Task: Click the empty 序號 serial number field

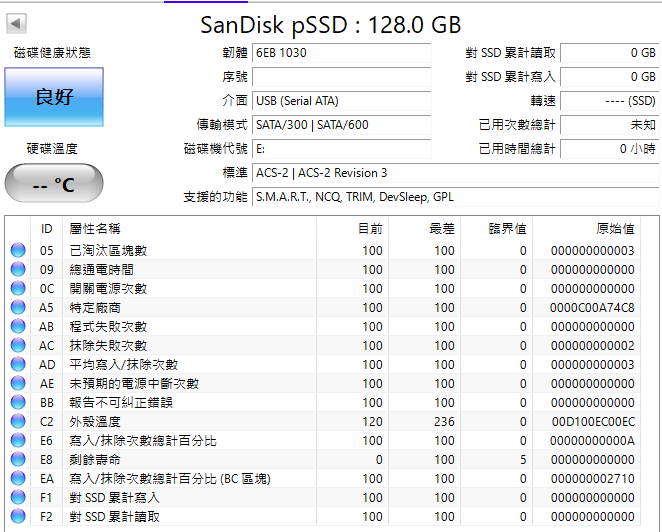Action: [342, 77]
